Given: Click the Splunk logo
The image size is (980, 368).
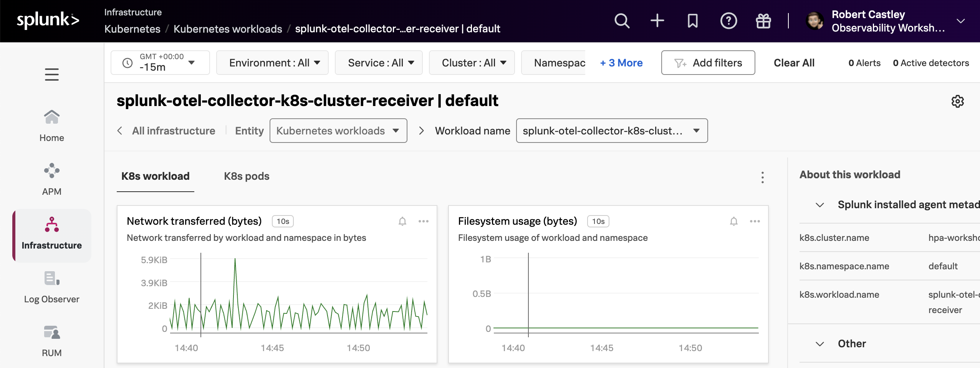Looking at the screenshot, I should pos(47,20).
